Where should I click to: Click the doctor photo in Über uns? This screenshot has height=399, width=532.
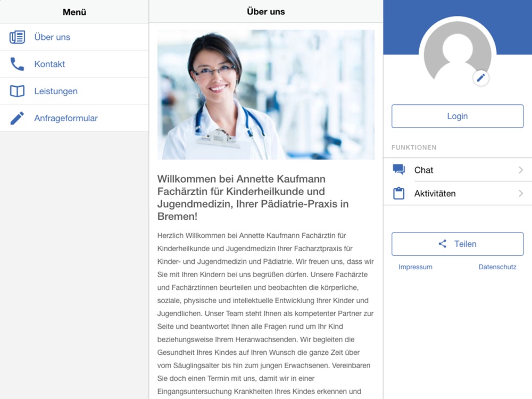(x=265, y=95)
